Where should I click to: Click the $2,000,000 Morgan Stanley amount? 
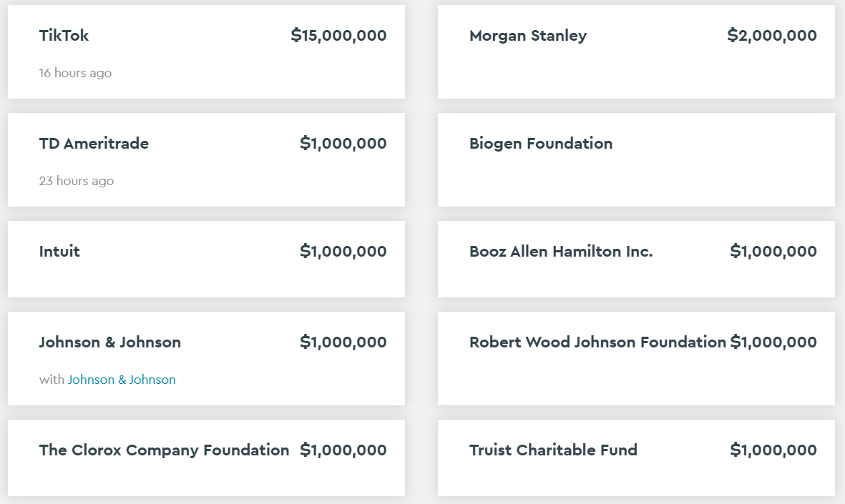click(772, 36)
